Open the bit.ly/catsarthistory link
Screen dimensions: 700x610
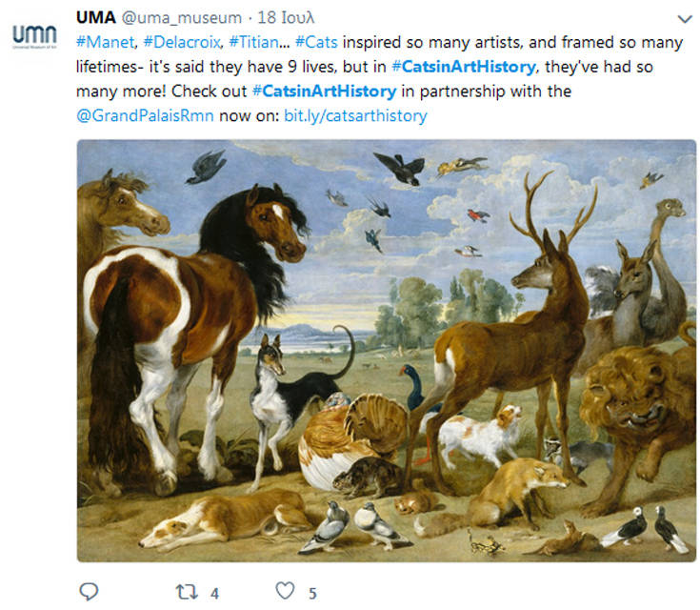point(355,116)
